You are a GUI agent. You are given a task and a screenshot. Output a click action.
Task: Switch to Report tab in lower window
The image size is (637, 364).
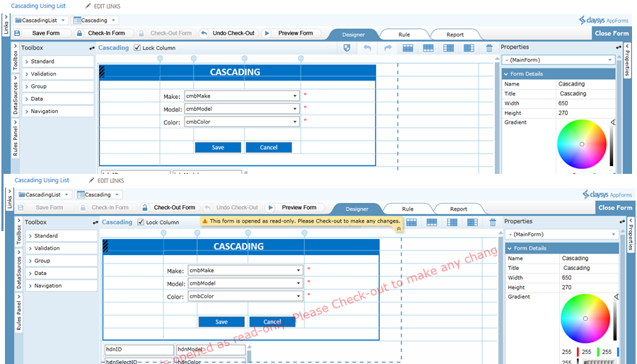[459, 209]
